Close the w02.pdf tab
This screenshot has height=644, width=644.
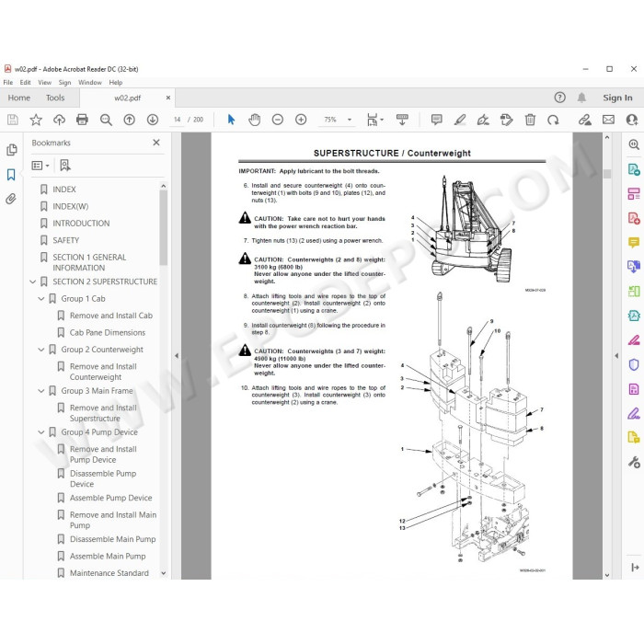click(168, 98)
